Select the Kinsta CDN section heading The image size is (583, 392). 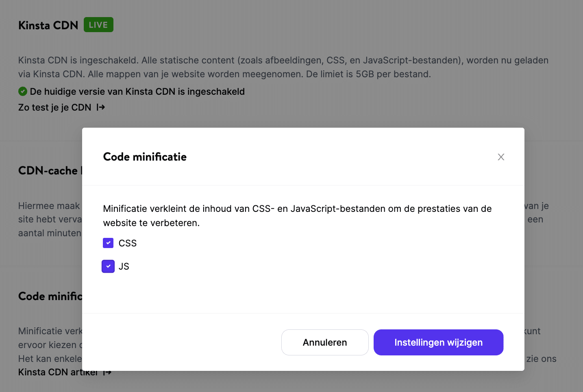point(48,25)
